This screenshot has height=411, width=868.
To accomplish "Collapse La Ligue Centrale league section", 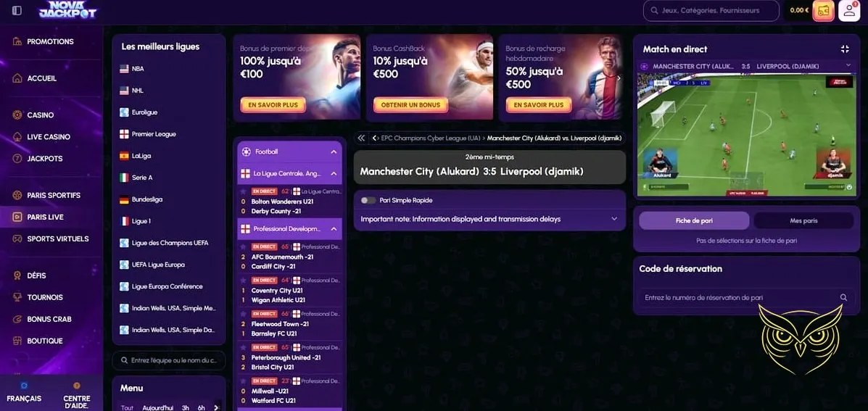I will 334,174.
